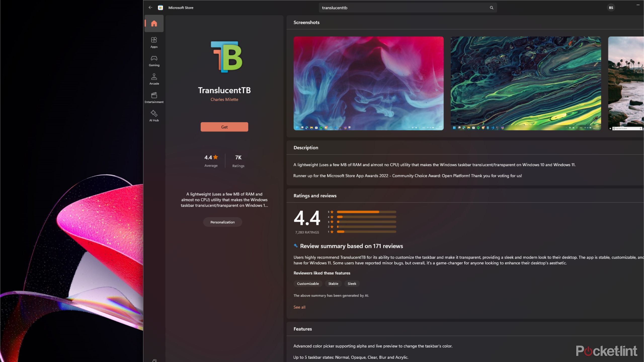Viewport: 644px width, 362px height.
Task: Click the AI sparkle icon beside Review summary
Action: 296,246
